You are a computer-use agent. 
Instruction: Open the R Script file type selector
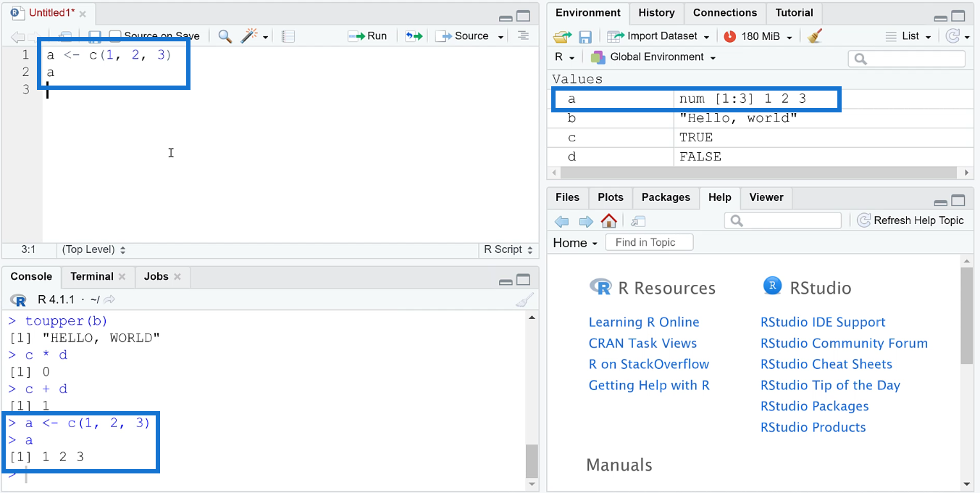pos(508,249)
